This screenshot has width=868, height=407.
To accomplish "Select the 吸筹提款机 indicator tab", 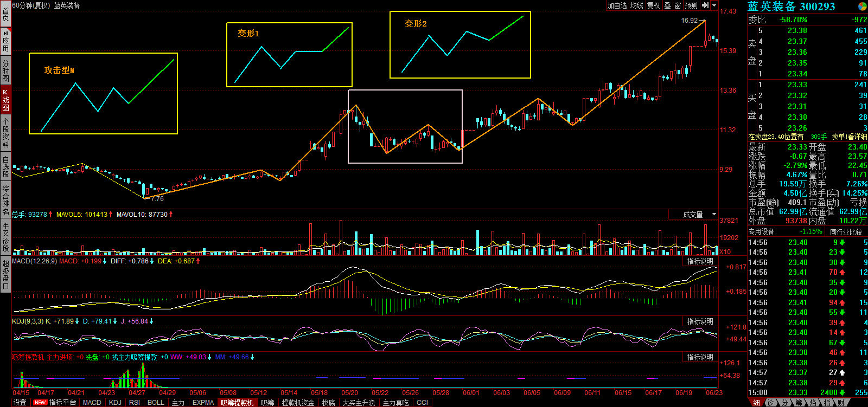I will [237, 402].
